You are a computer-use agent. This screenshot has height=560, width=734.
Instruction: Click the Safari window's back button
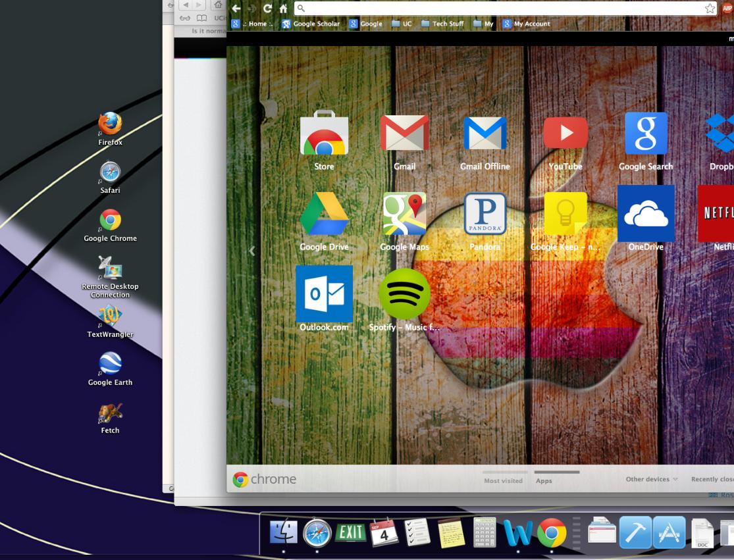click(186, 5)
